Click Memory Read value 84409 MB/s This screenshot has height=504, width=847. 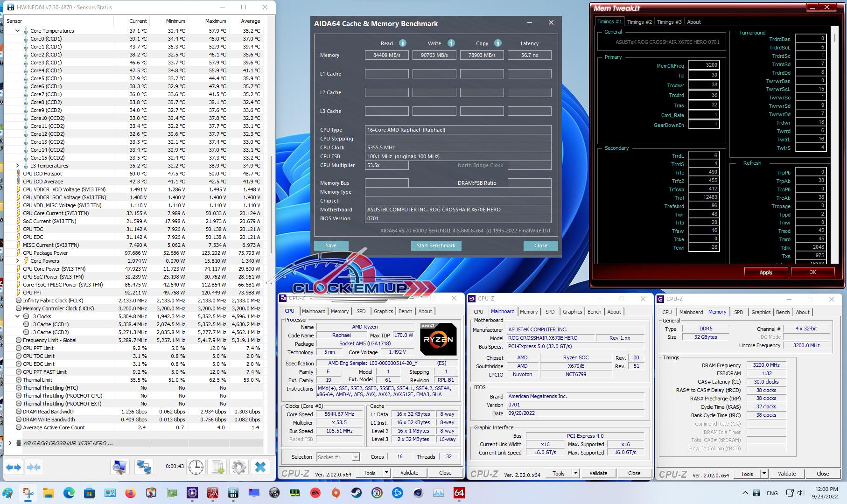387,55
